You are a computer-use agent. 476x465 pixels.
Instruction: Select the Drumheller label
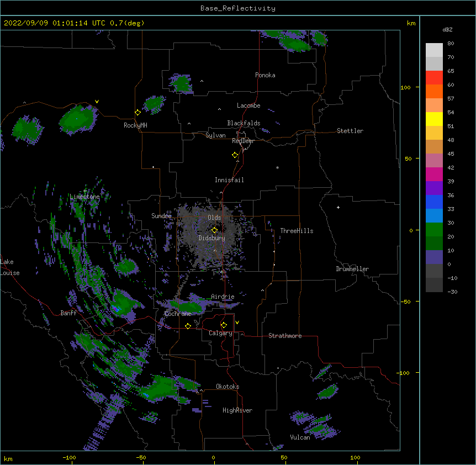click(x=352, y=269)
